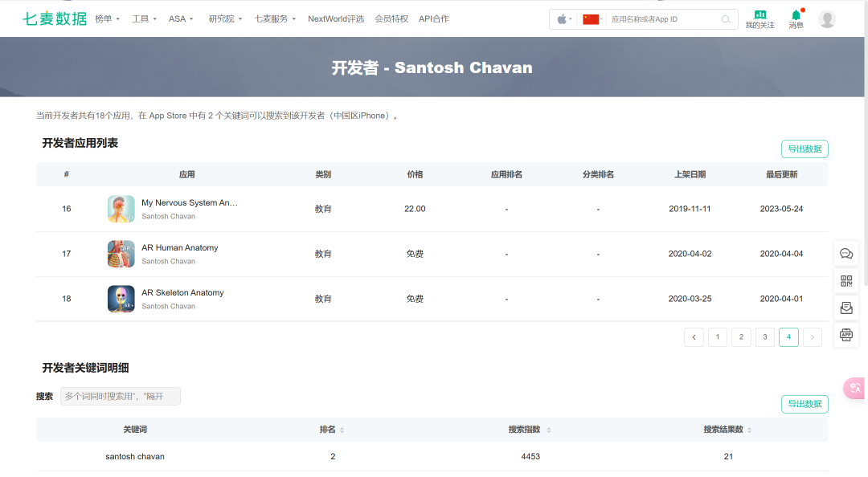Click the 上架日期 column header

pos(690,174)
